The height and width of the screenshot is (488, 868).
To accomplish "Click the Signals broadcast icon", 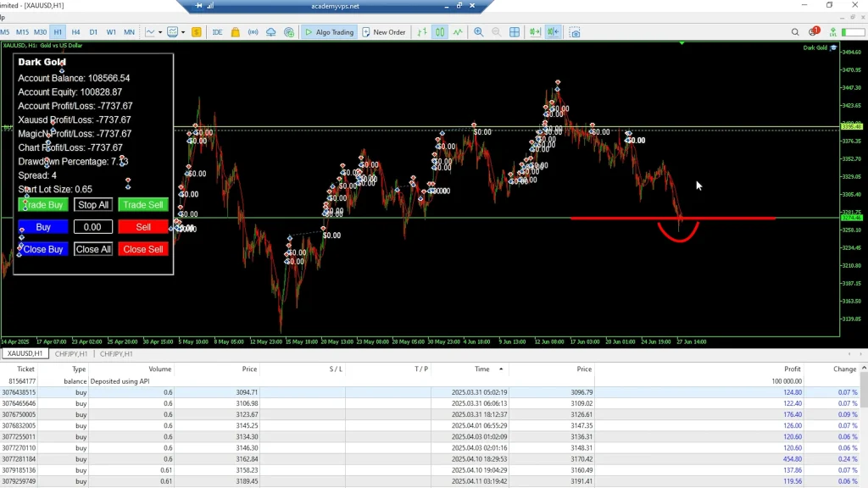I will 253,32.
